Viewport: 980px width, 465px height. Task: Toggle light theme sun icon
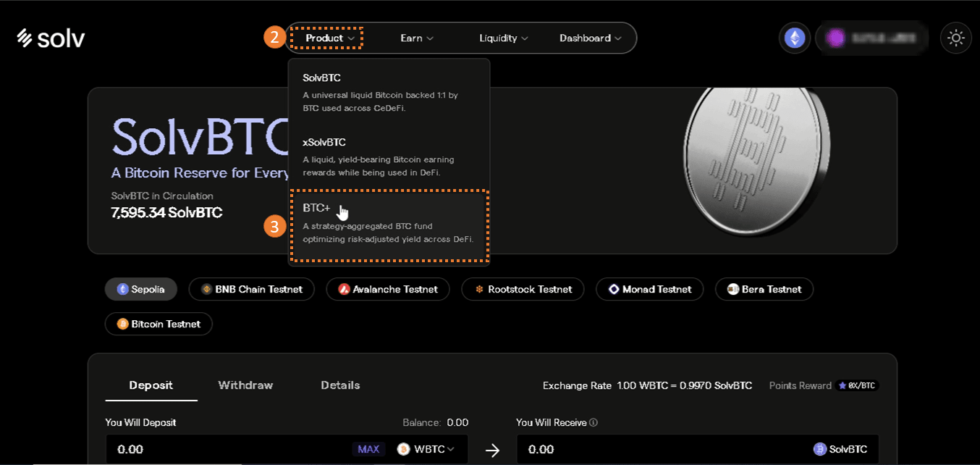click(956, 38)
